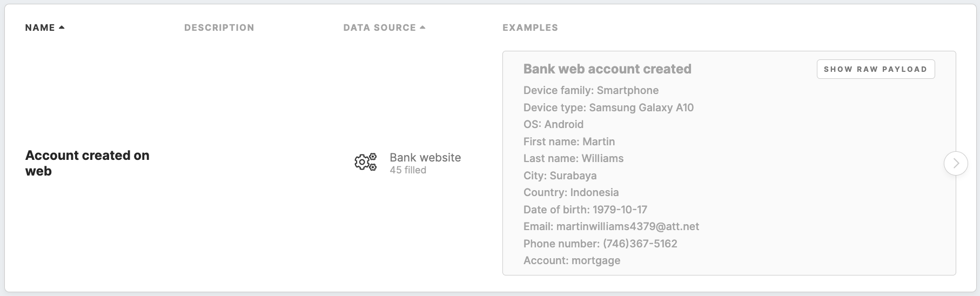Viewport: 980px width, 296px height.
Task: Sort by the DATA SOURCE column header
Action: pyautogui.click(x=379, y=28)
